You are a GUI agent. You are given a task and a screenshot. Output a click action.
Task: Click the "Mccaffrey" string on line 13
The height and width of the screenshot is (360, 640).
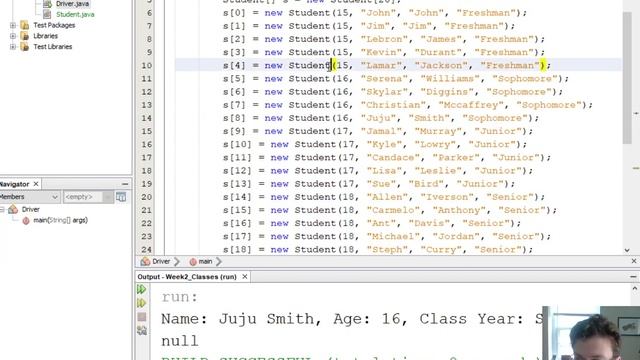471,105
